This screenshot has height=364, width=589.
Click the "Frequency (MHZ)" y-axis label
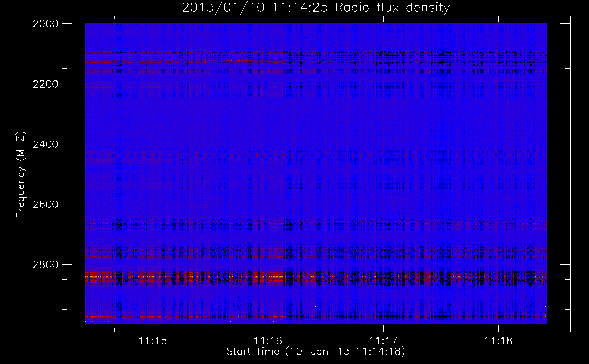[x=21, y=174]
